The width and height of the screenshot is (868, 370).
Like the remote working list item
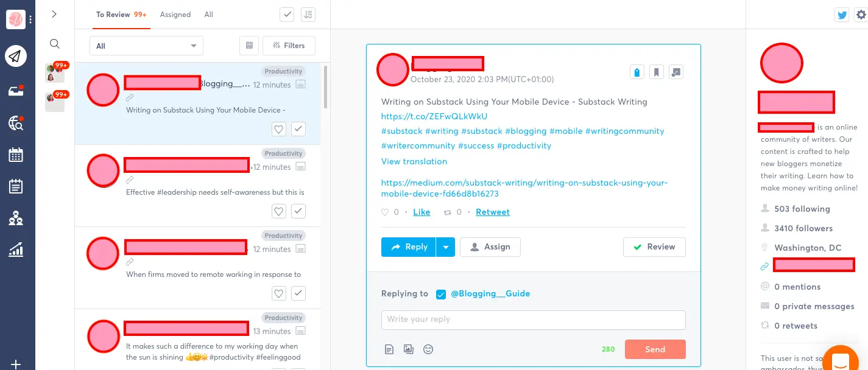pos(279,293)
